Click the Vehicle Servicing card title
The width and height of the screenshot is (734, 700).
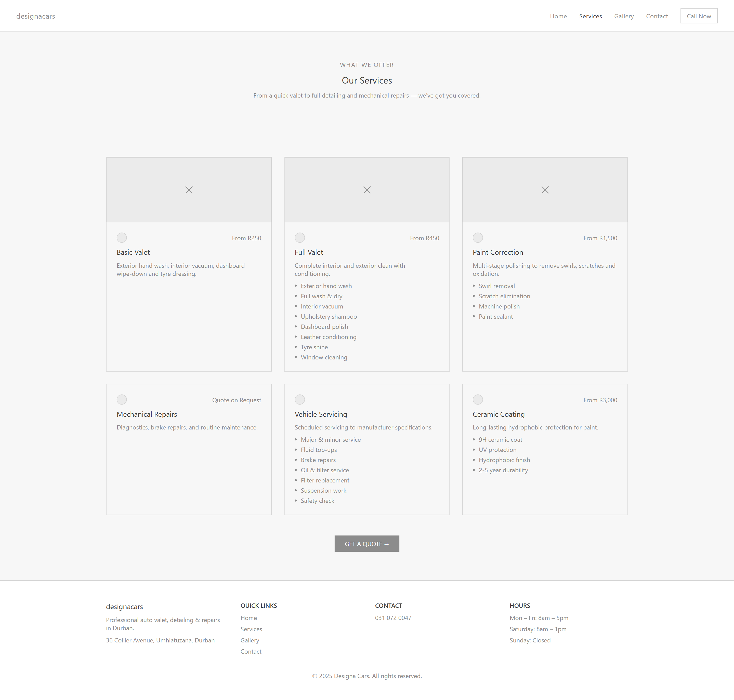(321, 414)
